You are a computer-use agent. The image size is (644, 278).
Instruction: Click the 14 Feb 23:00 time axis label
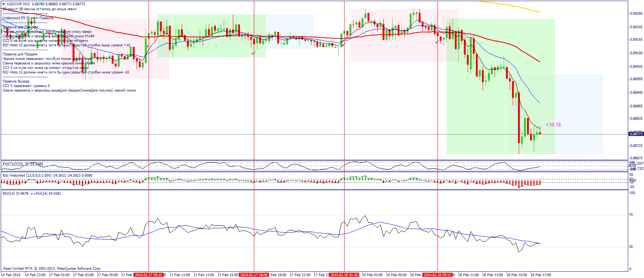tap(35, 275)
